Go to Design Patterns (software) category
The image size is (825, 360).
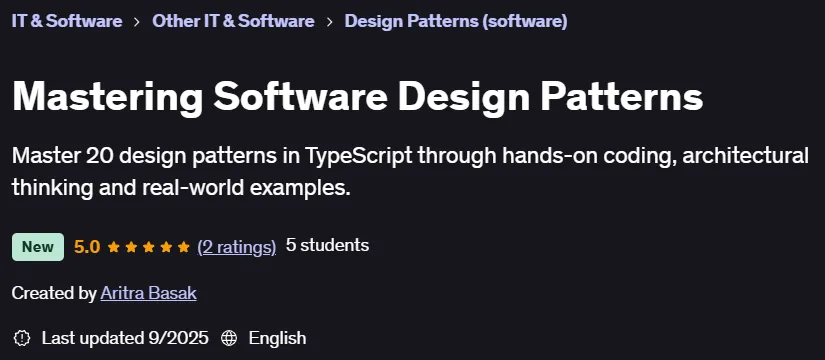pos(456,21)
